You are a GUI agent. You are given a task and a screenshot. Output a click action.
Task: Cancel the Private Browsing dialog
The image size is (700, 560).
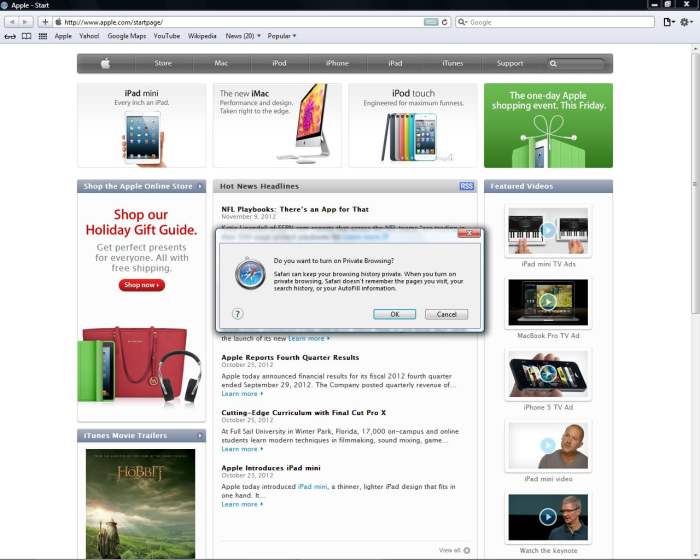coord(446,314)
